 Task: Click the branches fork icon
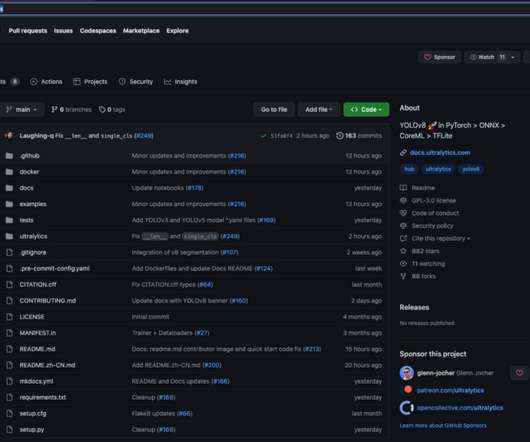[54, 109]
